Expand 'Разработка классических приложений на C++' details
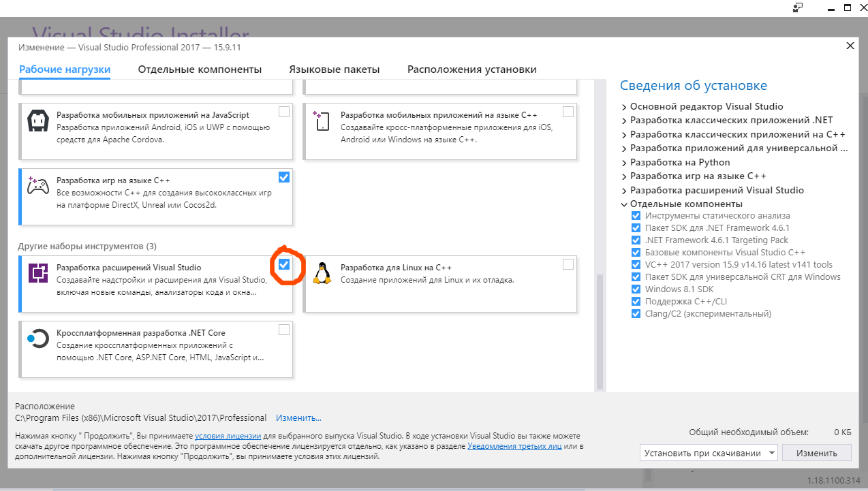This screenshot has height=491, width=868. coord(624,134)
